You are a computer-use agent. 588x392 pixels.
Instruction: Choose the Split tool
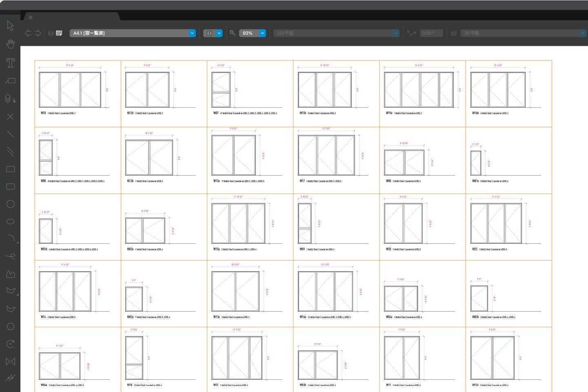click(x=11, y=379)
